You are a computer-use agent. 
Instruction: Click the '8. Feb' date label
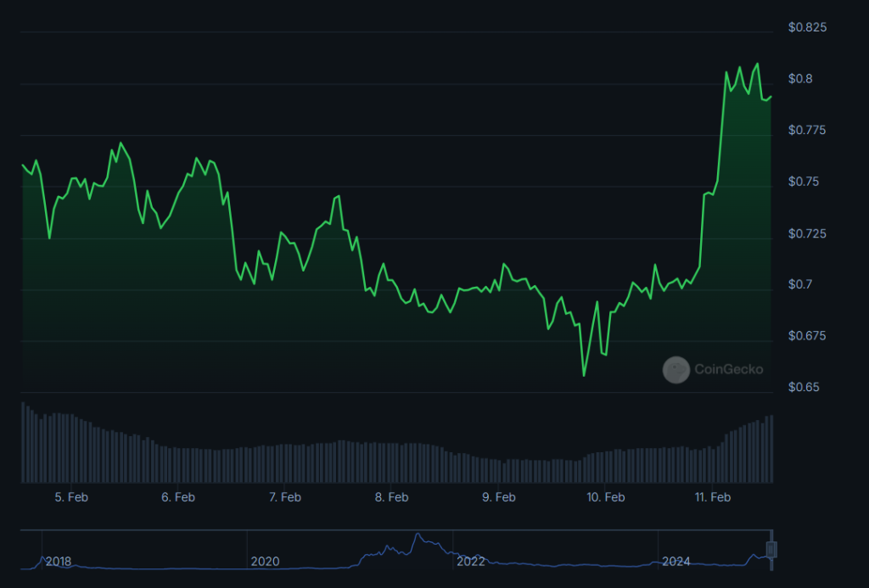(x=392, y=497)
